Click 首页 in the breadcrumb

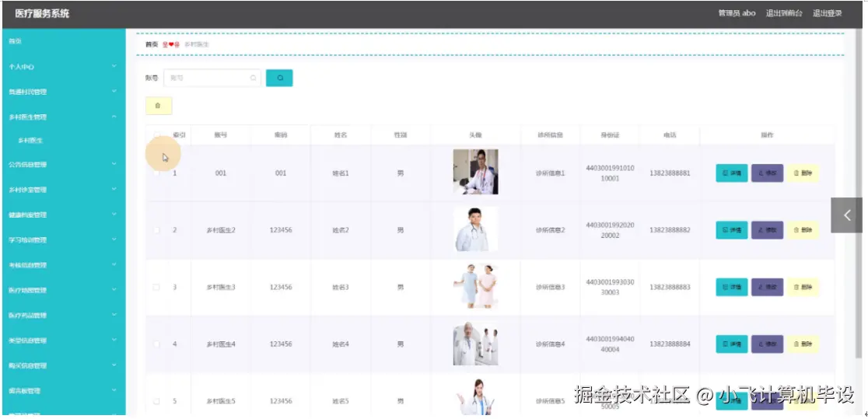152,45
